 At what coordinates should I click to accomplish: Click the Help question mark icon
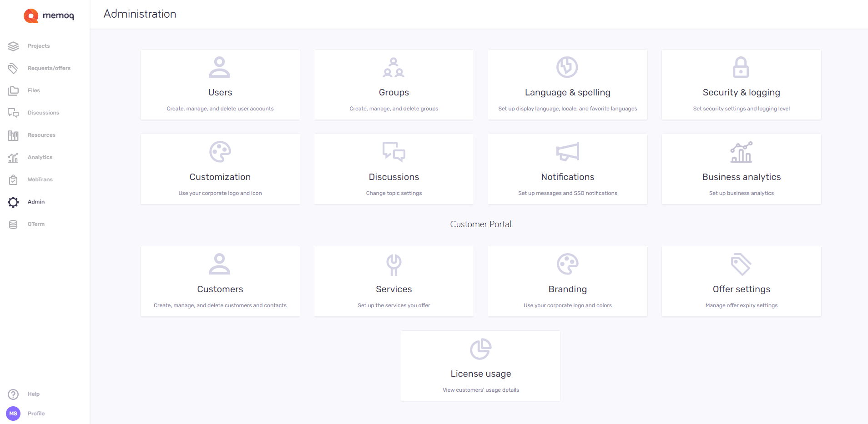coord(13,394)
